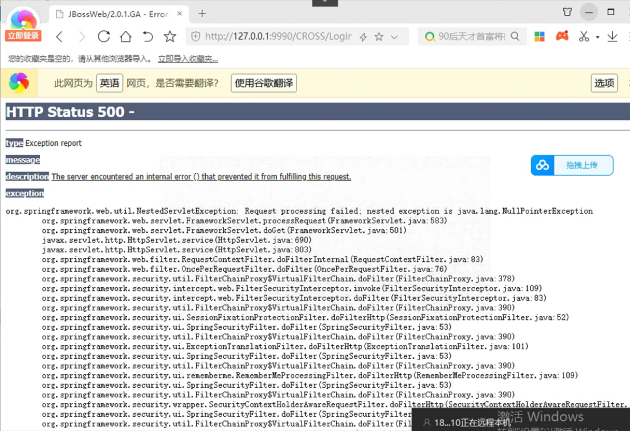Image resolution: width=630 pixels, height=432 pixels.
Task: Click the cloud icon on the upload widget
Action: click(x=542, y=165)
